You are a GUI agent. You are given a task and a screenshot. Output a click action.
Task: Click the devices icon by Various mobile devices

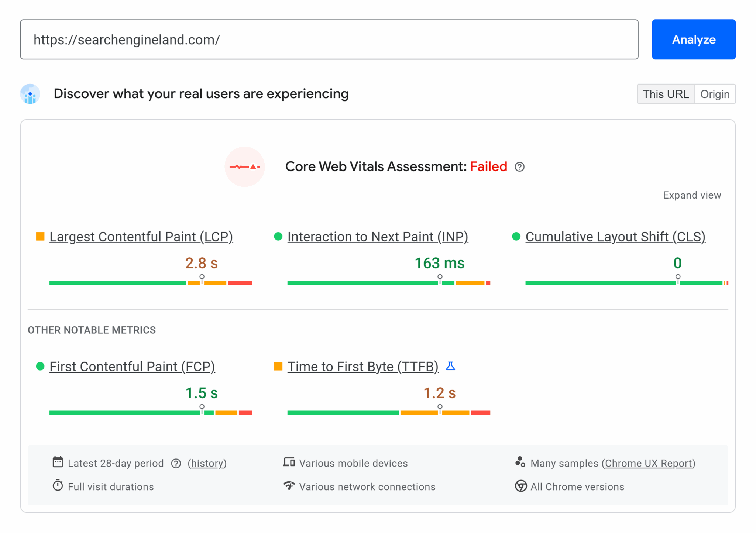[x=289, y=462]
